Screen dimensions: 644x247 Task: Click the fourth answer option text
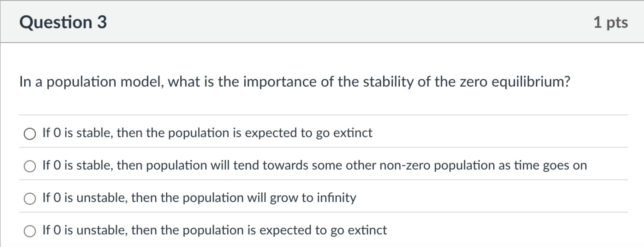coord(215,230)
